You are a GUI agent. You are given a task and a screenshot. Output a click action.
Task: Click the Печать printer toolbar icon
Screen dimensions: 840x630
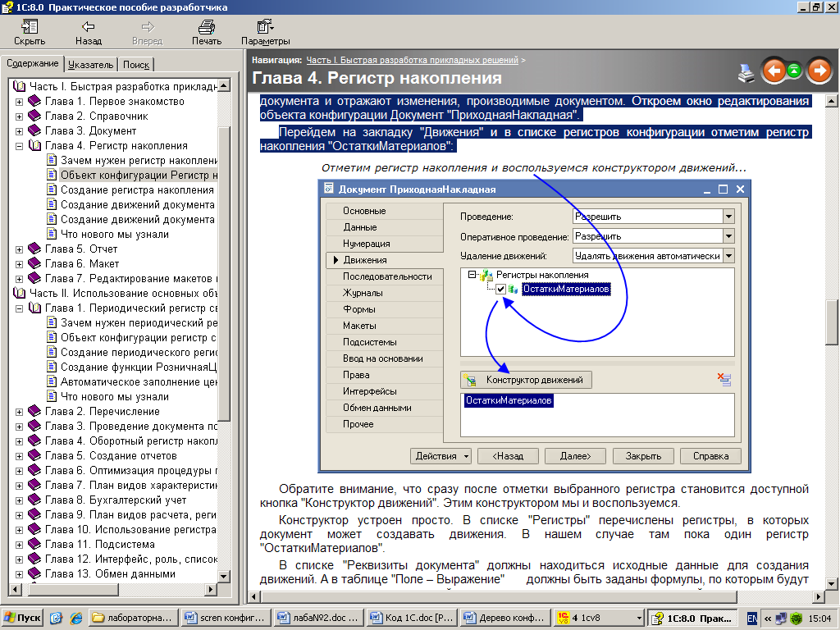[206, 26]
